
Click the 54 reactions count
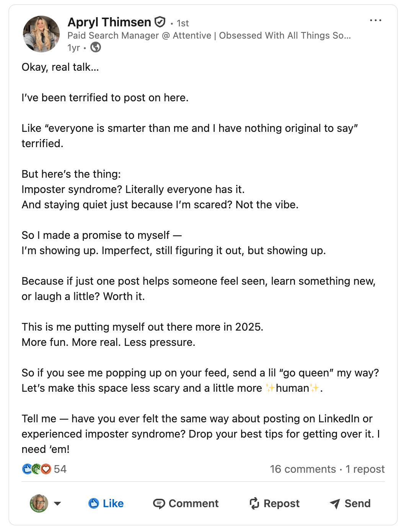click(60, 469)
